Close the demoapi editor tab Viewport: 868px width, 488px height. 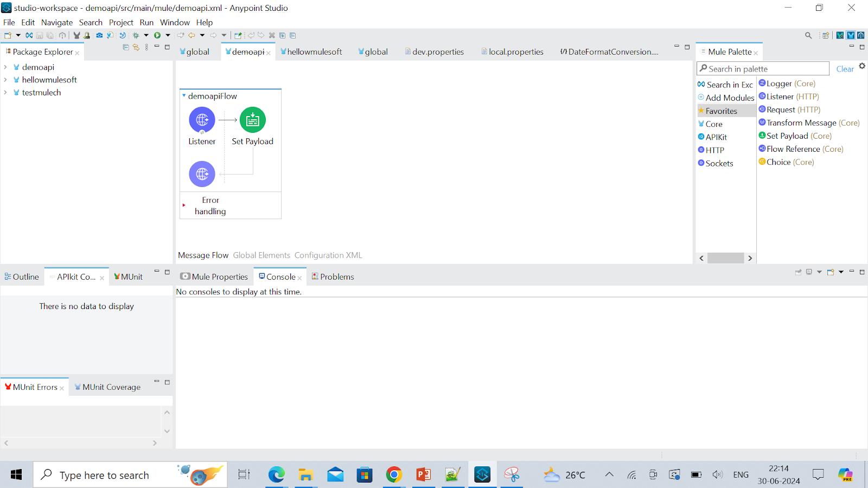pos(269,53)
